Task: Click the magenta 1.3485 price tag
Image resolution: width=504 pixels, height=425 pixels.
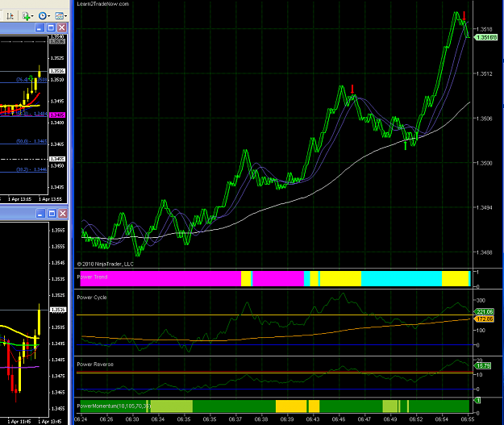Action: click(x=57, y=115)
